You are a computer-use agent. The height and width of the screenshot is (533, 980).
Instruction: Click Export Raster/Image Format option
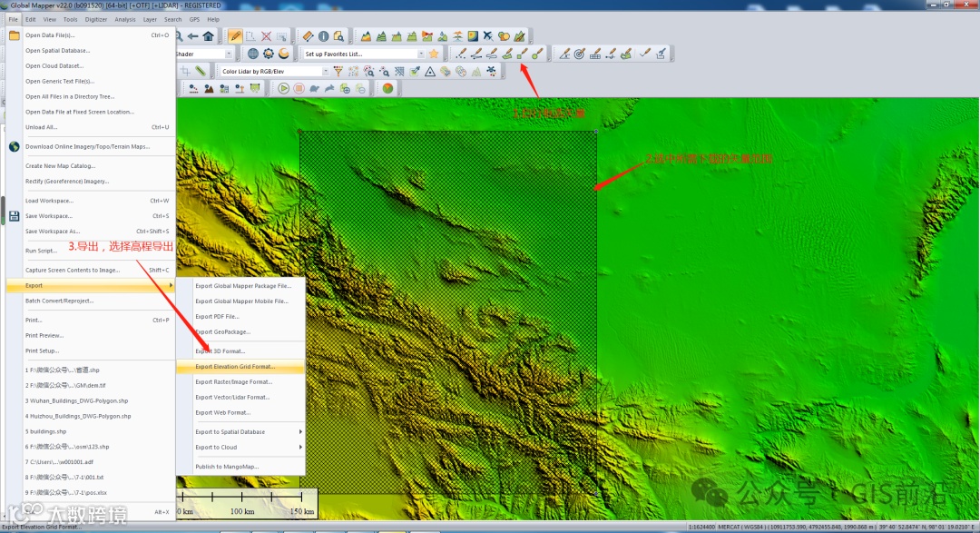(234, 382)
